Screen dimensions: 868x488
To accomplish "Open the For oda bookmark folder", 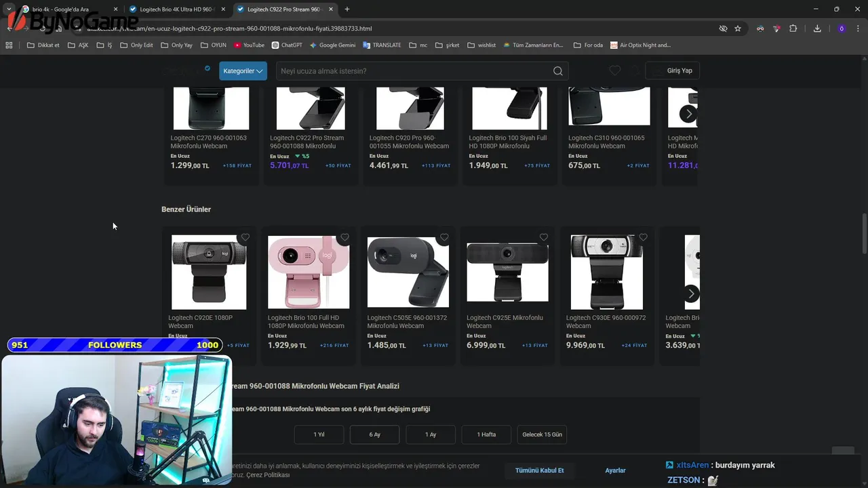I will (588, 45).
